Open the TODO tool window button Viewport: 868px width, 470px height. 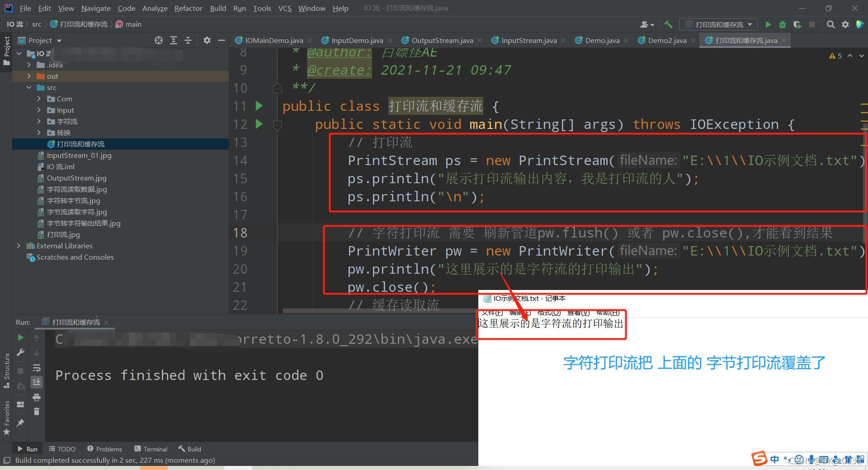(x=62, y=449)
